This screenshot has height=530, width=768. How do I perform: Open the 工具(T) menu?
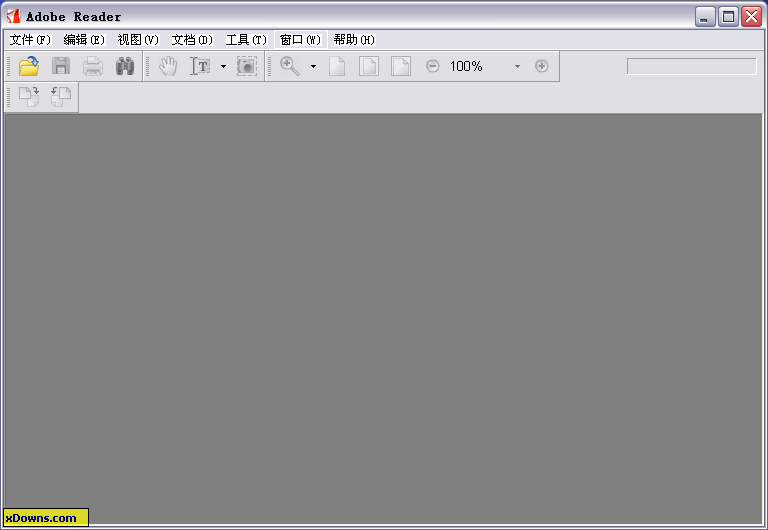[x=246, y=40]
